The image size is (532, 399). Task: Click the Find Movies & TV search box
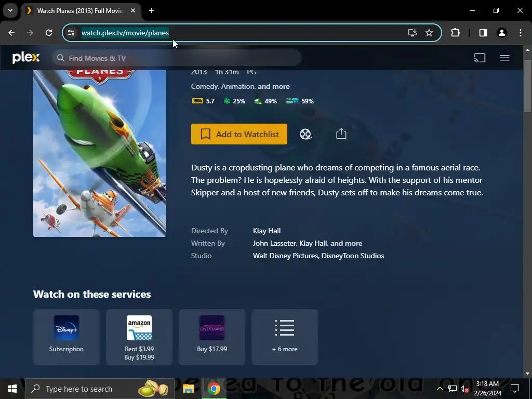[x=177, y=58]
